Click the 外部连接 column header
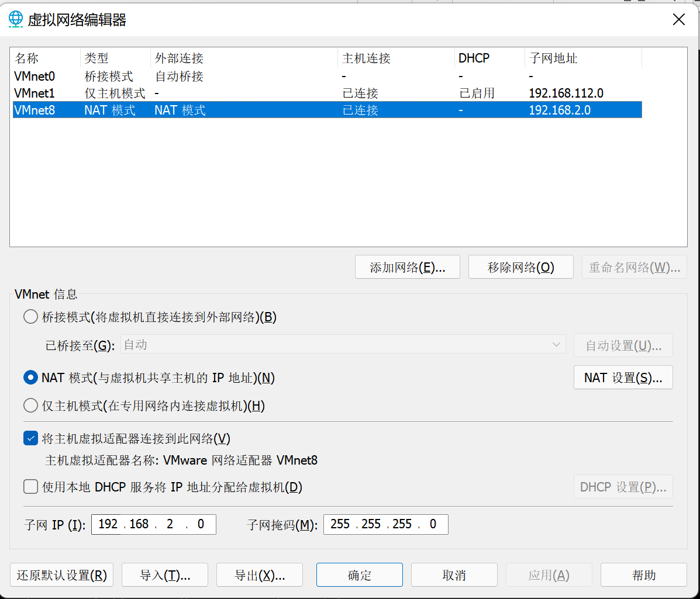This screenshot has width=700, height=599. coord(244,58)
